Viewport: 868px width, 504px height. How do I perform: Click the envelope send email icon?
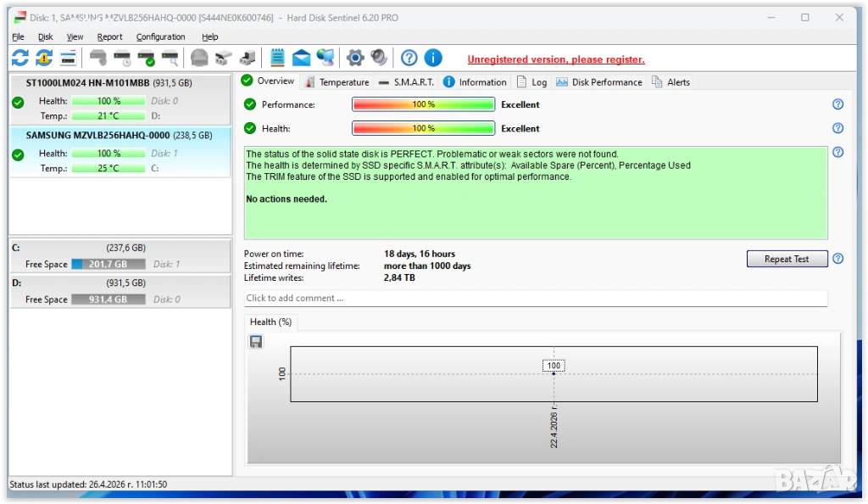coord(301,58)
